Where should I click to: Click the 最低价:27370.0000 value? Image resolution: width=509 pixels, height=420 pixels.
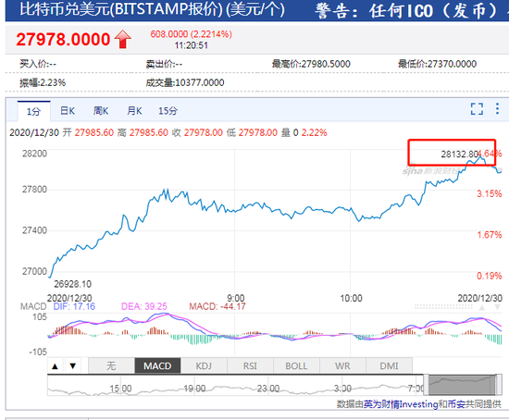coord(437,64)
